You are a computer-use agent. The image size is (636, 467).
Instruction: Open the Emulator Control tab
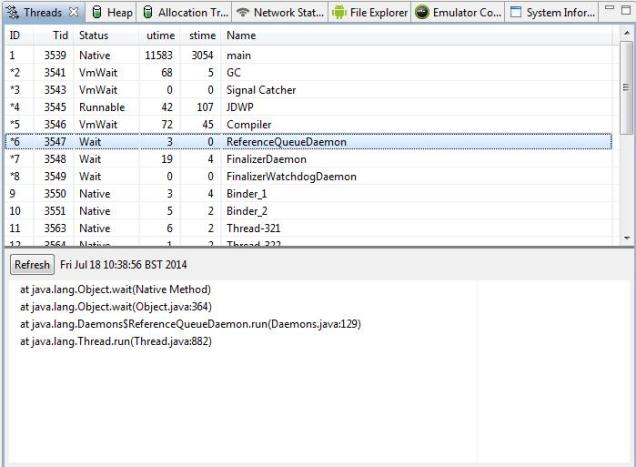(x=458, y=12)
